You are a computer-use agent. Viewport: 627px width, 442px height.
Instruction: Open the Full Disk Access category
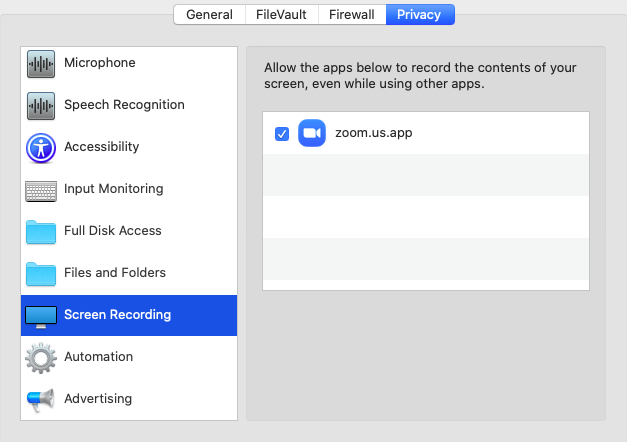[x=112, y=231]
